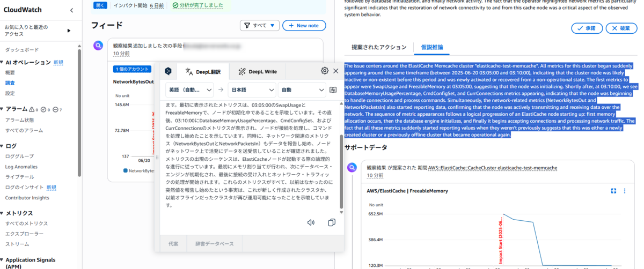Open Log Anomalies in the sidebar
Screen dimensions: 644x269
[21, 167]
